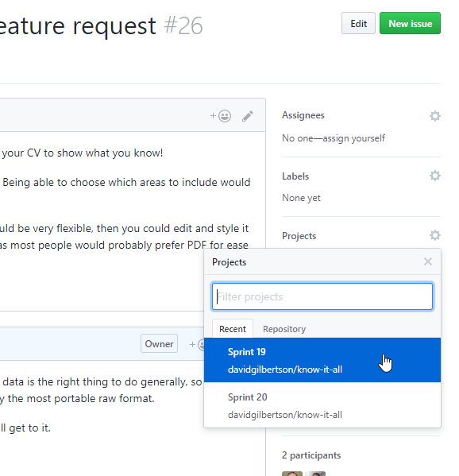Edit the comment with the pencil icon
Screen dimensions: 459x476
[x=248, y=116]
